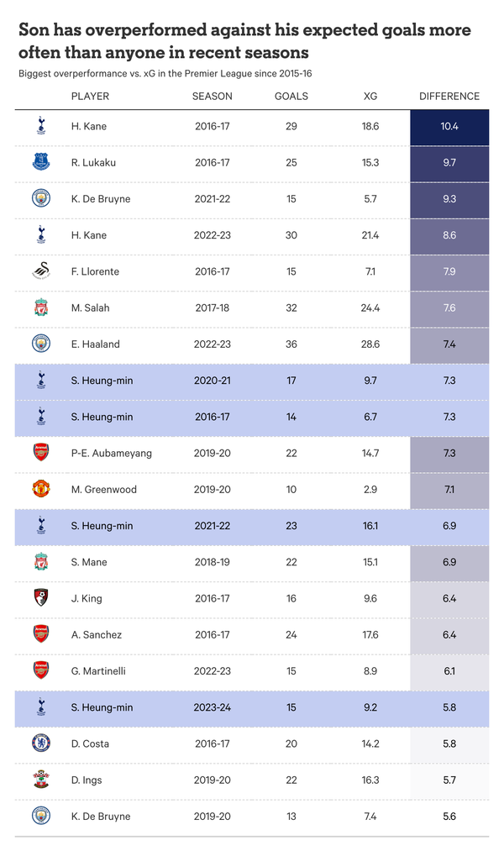504x851 pixels.
Task: Select the Chelsea crest beside D. Costa
Action: (40, 743)
